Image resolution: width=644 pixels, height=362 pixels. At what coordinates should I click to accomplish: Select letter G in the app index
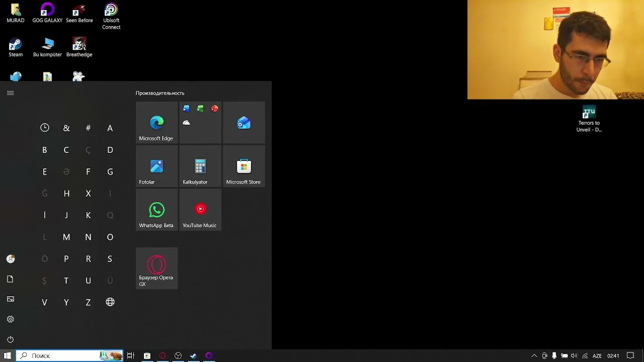tap(110, 172)
